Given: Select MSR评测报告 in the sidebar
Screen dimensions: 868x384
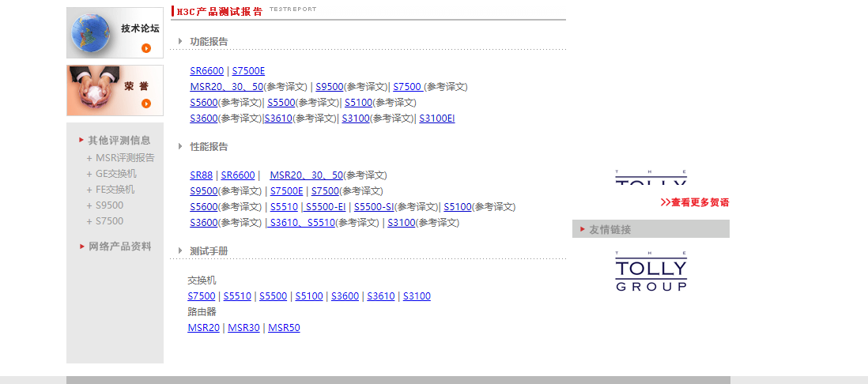Looking at the screenshot, I should click(125, 158).
